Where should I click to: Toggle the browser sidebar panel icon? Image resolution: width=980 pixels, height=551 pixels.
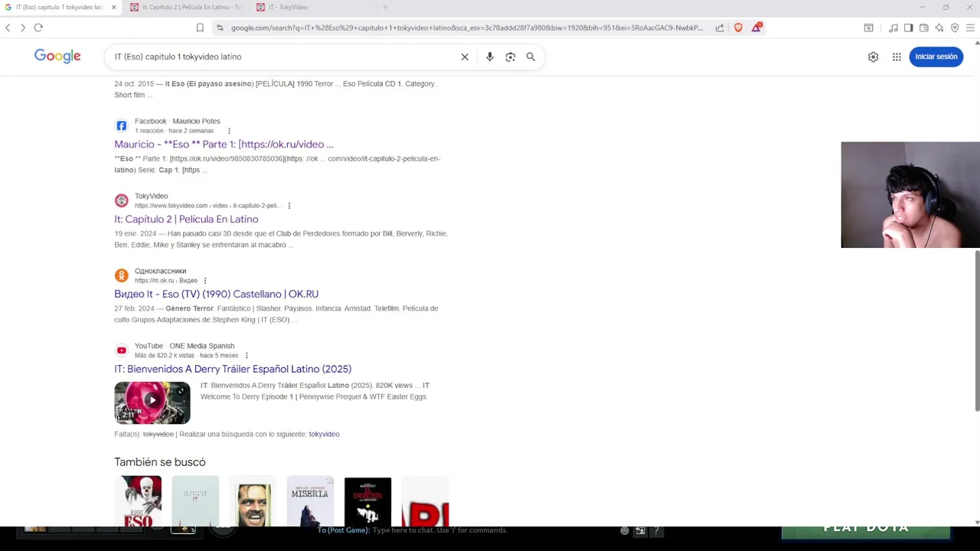(x=908, y=28)
